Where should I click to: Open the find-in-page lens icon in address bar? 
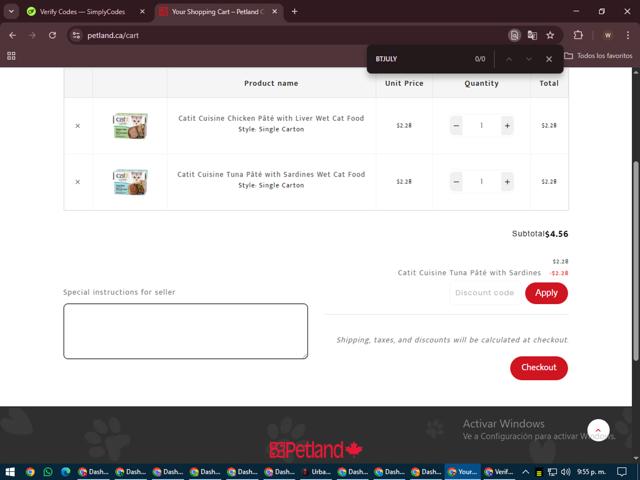click(514, 36)
